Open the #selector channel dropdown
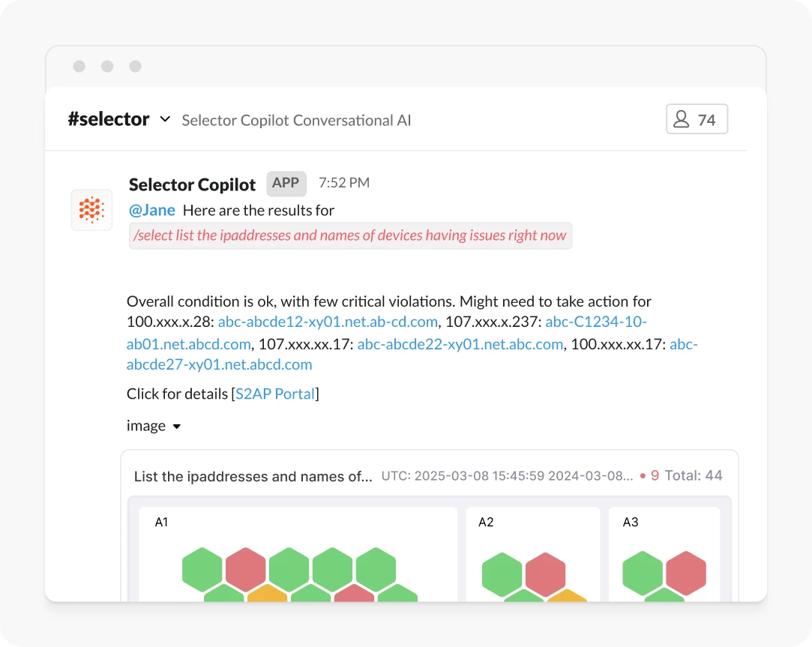Image resolution: width=812 pixels, height=647 pixels. [x=164, y=118]
